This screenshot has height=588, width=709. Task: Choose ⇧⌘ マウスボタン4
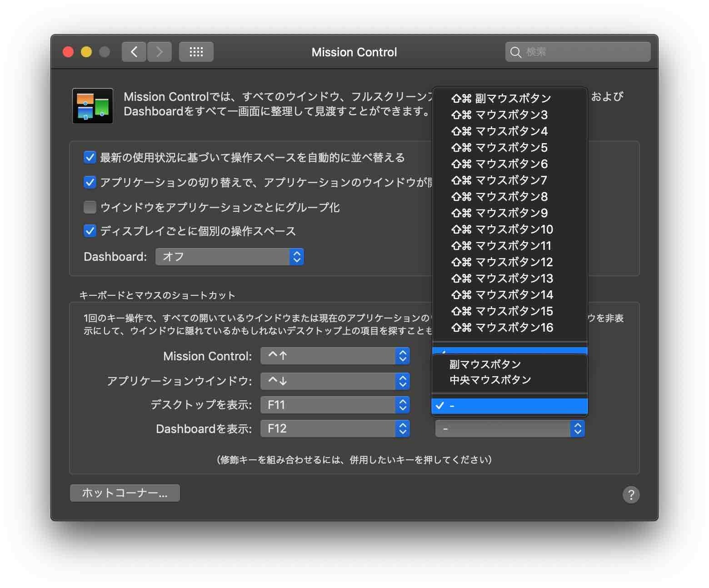(x=510, y=131)
